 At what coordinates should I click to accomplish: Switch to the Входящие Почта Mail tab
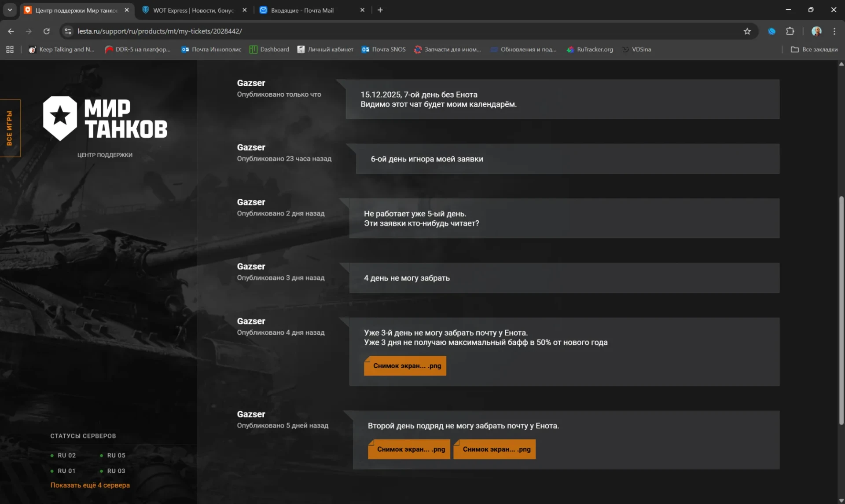(x=302, y=10)
